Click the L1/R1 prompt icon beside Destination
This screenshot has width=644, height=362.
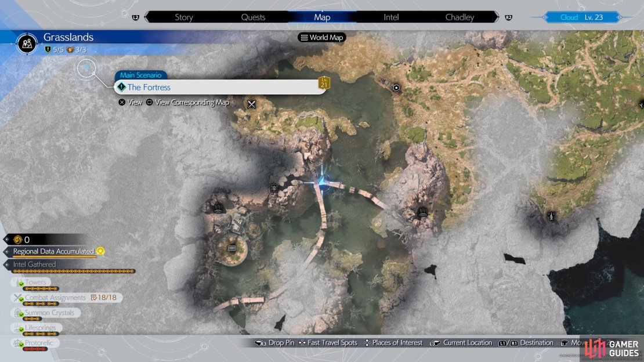pyautogui.click(x=508, y=343)
